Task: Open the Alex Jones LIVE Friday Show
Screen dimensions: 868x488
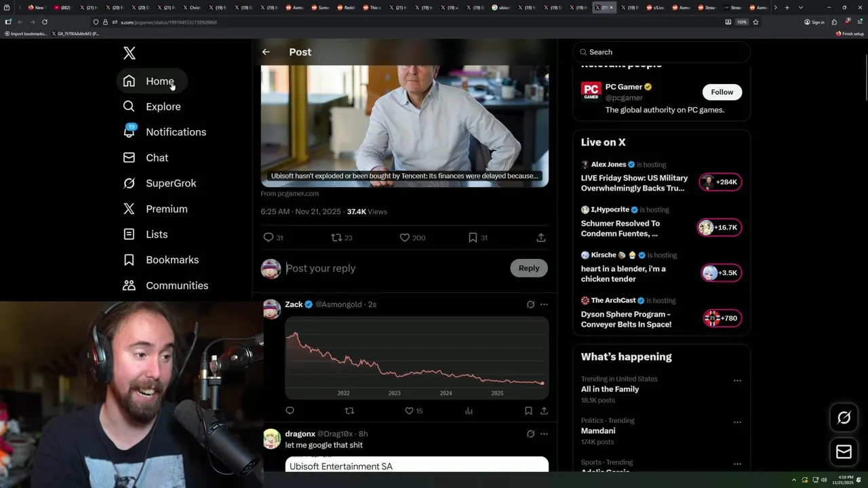Action: click(634, 183)
